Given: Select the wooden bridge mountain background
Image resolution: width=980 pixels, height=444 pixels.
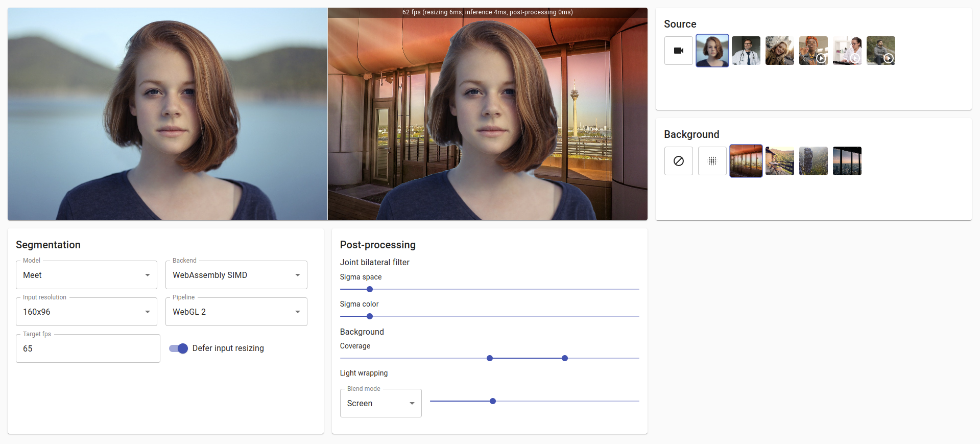Looking at the screenshot, I should coord(780,161).
